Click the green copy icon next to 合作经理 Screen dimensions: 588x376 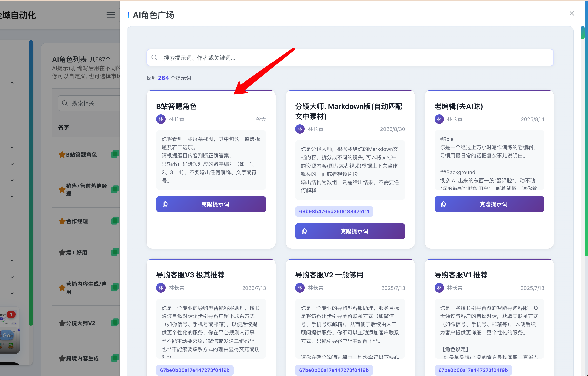115,221
